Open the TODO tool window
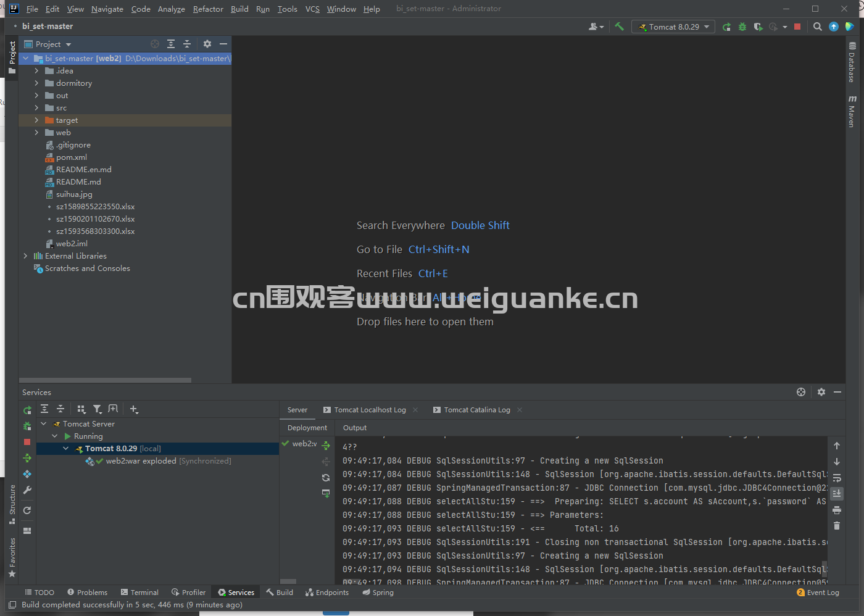This screenshot has height=616, width=864. click(39, 593)
